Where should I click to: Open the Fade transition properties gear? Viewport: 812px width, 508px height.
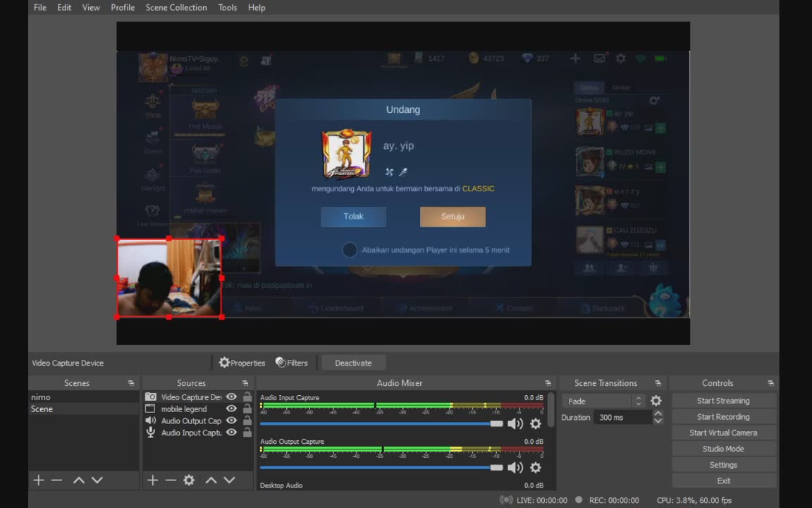656,401
